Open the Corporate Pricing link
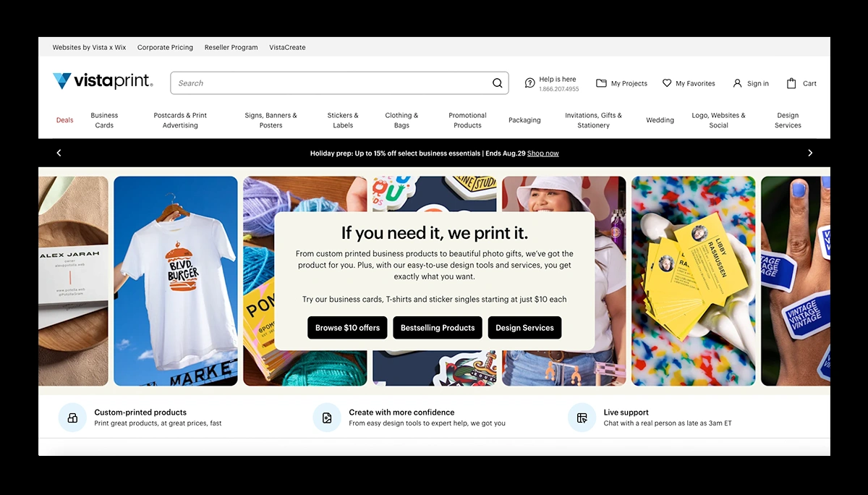This screenshot has width=868, height=495. pos(165,48)
